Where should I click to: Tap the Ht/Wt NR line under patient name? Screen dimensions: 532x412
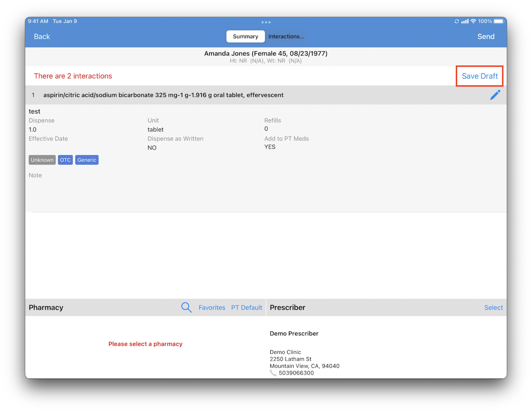(266, 61)
